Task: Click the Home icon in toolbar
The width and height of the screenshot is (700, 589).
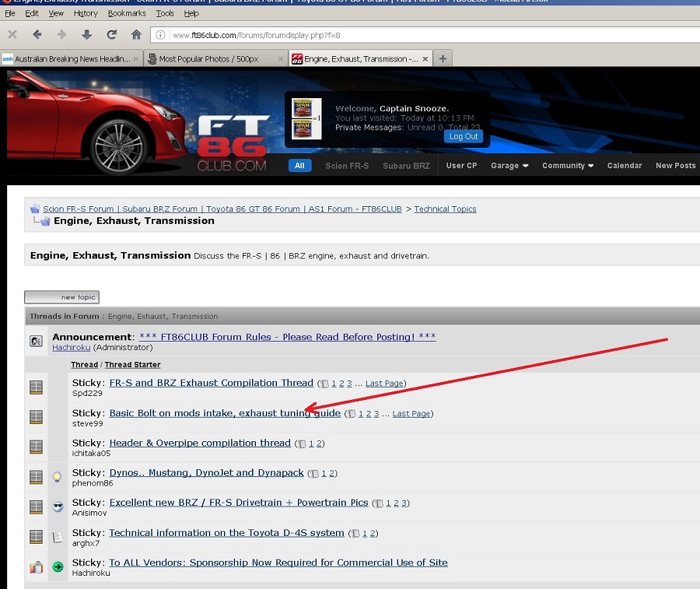Action: (x=136, y=35)
